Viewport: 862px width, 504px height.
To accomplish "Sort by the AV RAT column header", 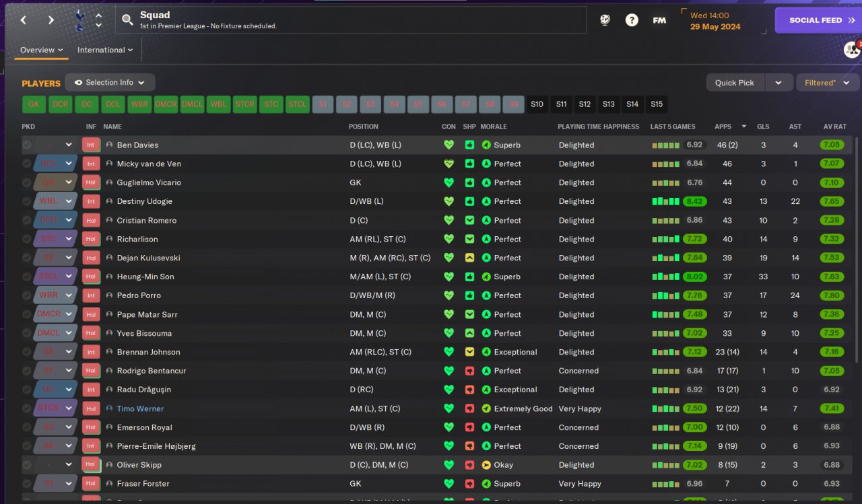I will tap(834, 127).
